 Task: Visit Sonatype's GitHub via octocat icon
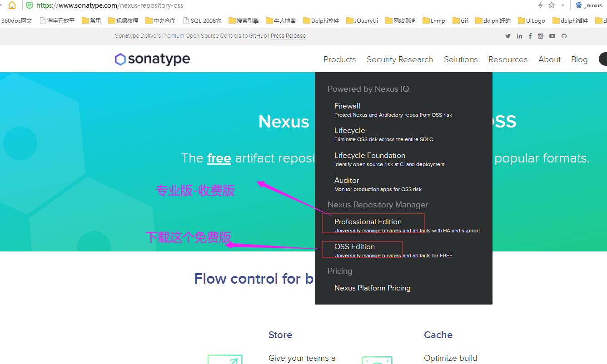[x=564, y=36]
